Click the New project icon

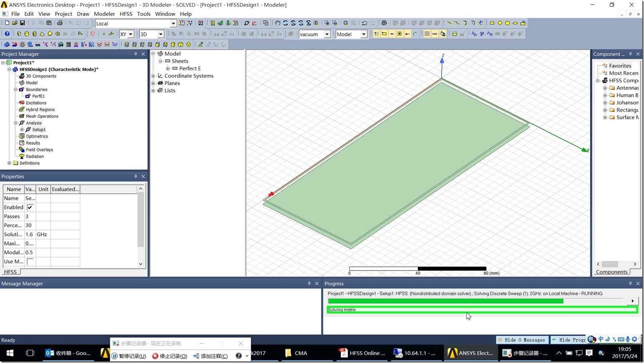click(7, 23)
